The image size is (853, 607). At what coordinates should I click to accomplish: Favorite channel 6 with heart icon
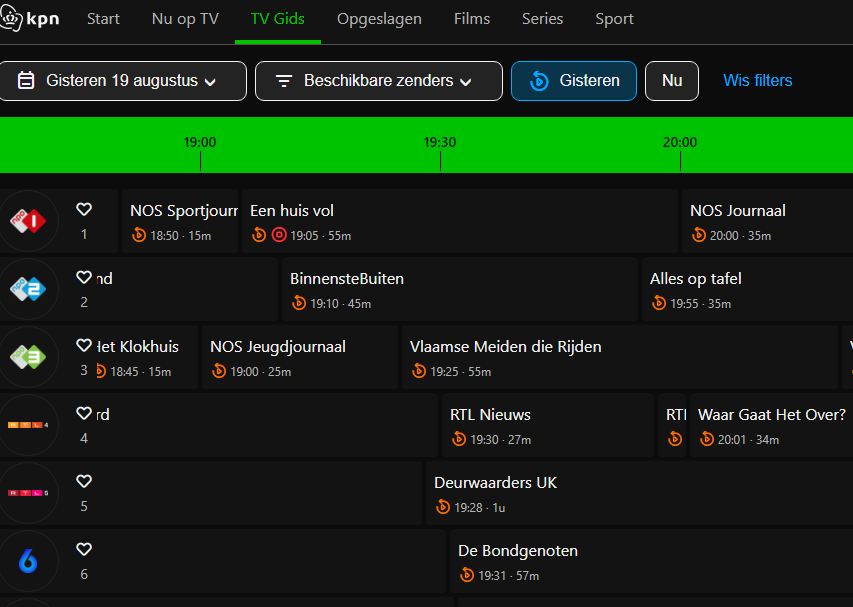(x=84, y=549)
